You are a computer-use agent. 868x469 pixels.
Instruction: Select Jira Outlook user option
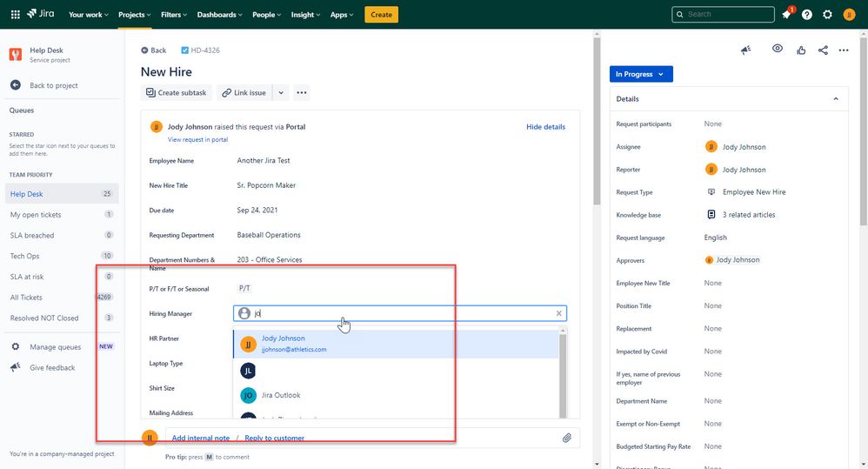396,395
